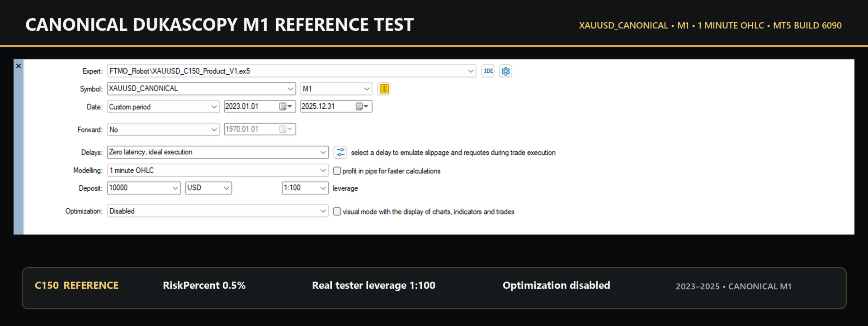The width and height of the screenshot is (868, 326).
Task: Click the "Date:" field label
Action: click(x=94, y=107)
